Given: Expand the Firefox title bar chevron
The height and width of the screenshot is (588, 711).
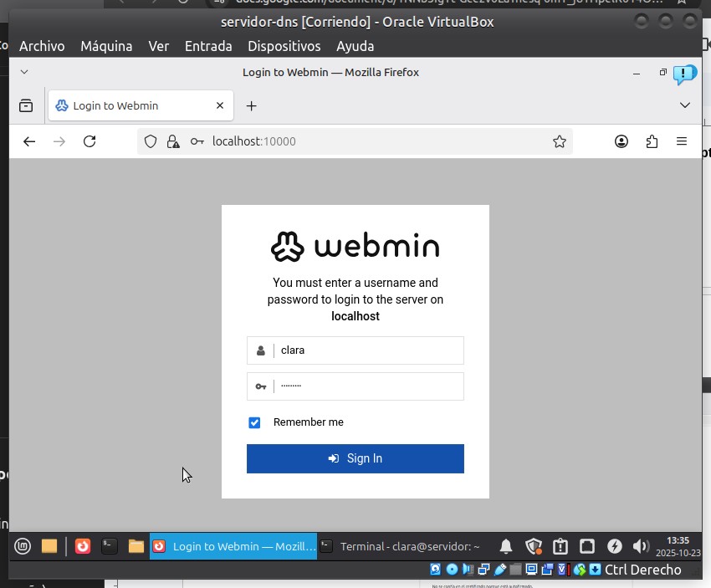Looking at the screenshot, I should (x=24, y=73).
